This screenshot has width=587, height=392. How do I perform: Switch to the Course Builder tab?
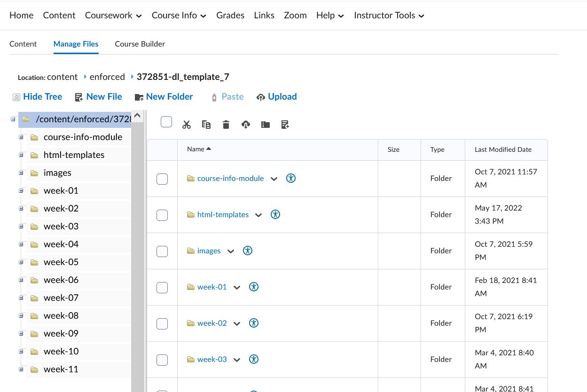pos(140,44)
